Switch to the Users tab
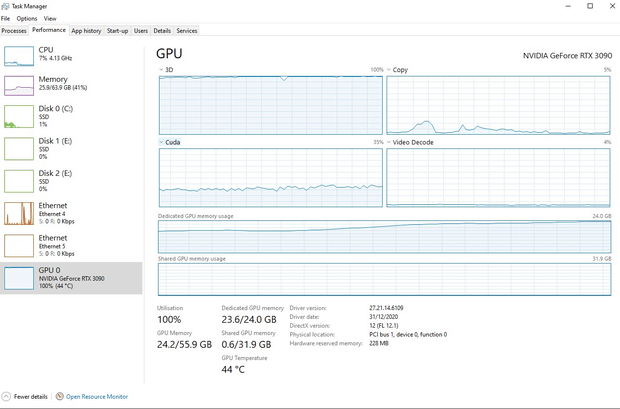 point(141,30)
